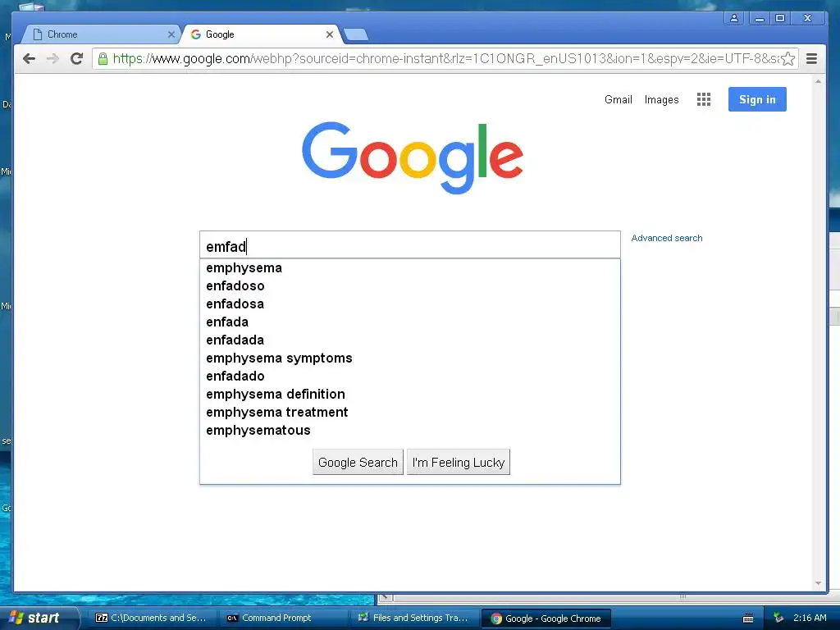The width and height of the screenshot is (840, 630).
Task: Click the network tray icon
Action: [778, 619]
